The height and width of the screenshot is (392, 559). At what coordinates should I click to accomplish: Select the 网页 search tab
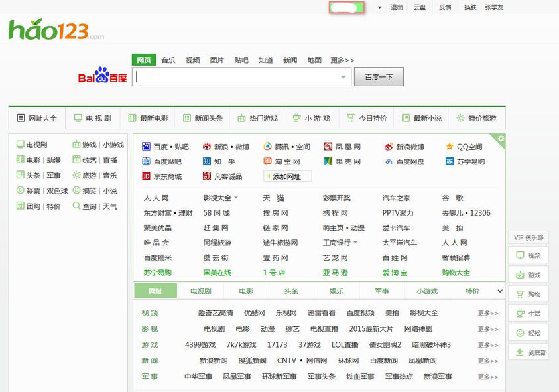pos(144,60)
